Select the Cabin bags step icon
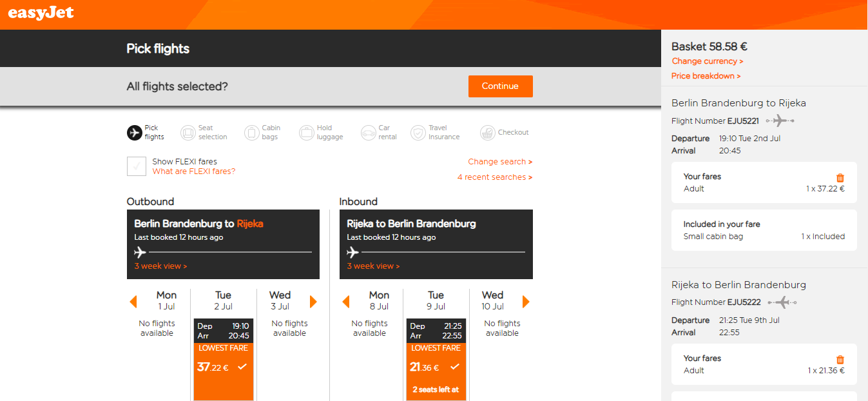This screenshot has height=401, width=868. coord(251,133)
